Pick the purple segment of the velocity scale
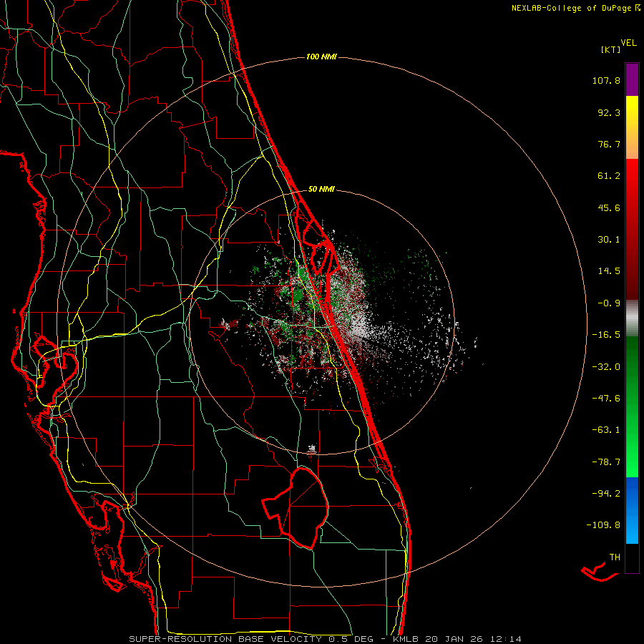Image resolution: width=644 pixels, height=644 pixels. tap(632, 79)
